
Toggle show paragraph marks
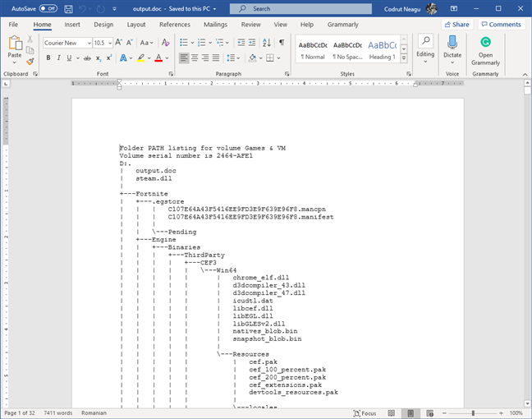(x=282, y=43)
